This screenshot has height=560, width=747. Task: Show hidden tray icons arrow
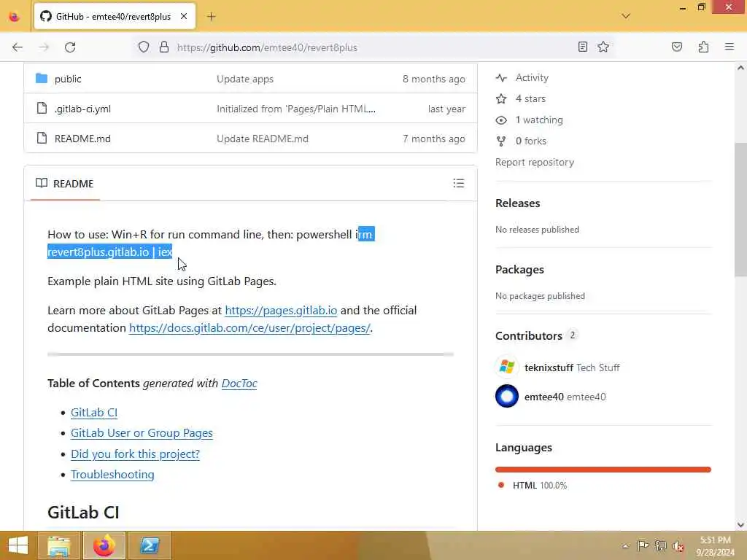click(x=625, y=545)
